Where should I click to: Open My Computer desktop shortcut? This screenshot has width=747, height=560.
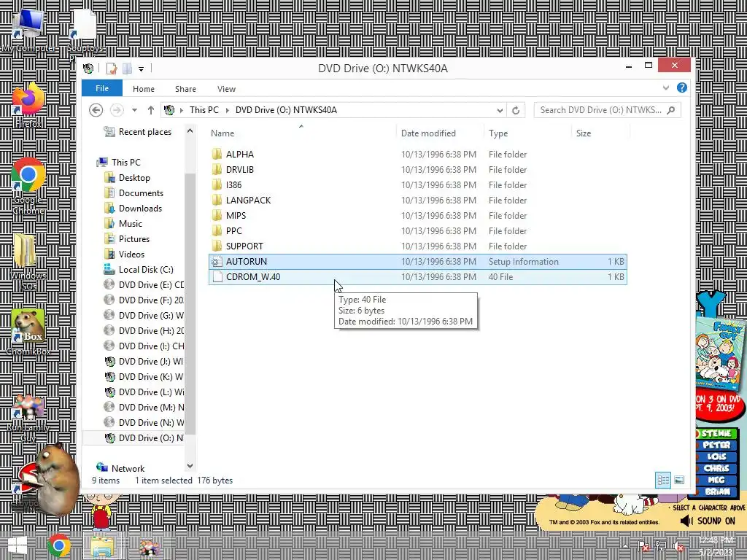[x=28, y=31]
